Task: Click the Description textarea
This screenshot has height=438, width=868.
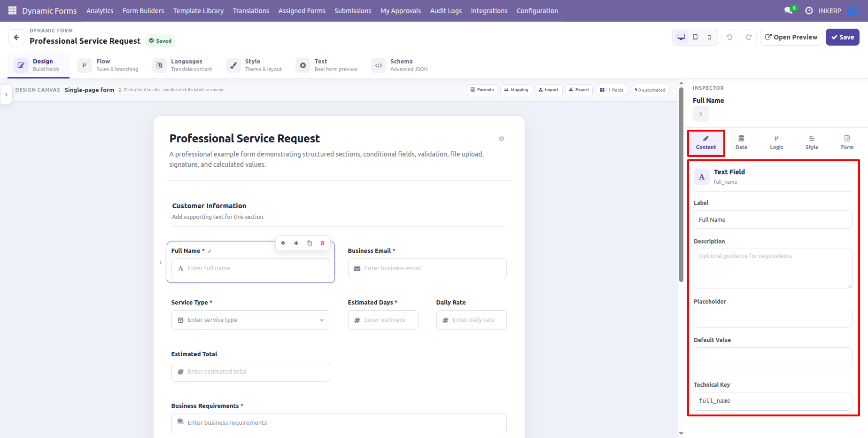Action: 773,269
